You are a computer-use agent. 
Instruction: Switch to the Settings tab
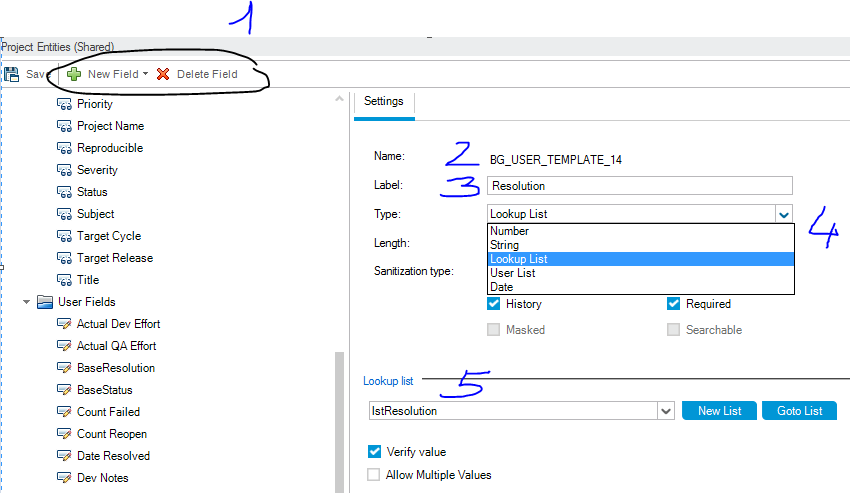pyautogui.click(x=383, y=102)
